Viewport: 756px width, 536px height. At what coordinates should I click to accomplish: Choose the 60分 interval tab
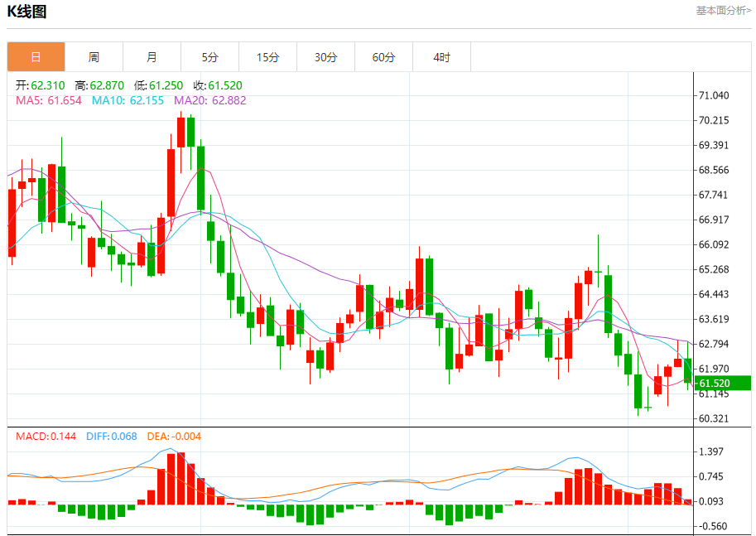point(383,57)
